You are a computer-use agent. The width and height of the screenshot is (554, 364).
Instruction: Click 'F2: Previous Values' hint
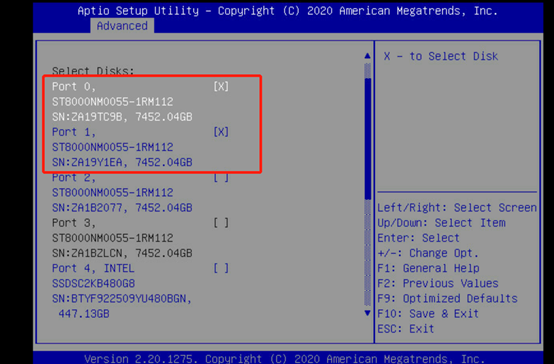tap(438, 283)
